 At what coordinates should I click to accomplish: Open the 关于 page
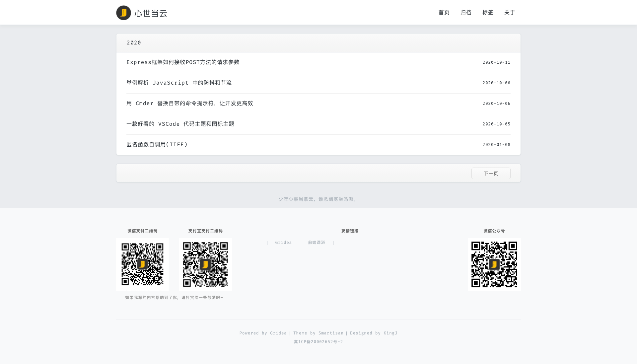point(509,12)
